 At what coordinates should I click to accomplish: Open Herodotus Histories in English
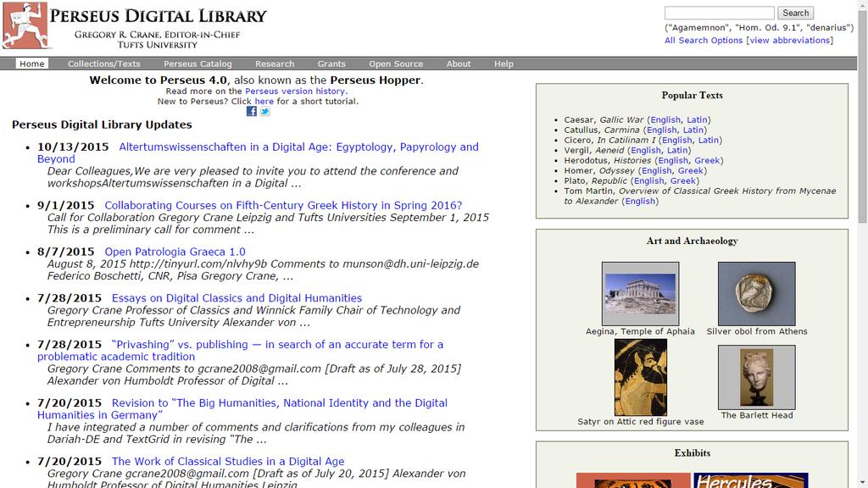coord(673,160)
